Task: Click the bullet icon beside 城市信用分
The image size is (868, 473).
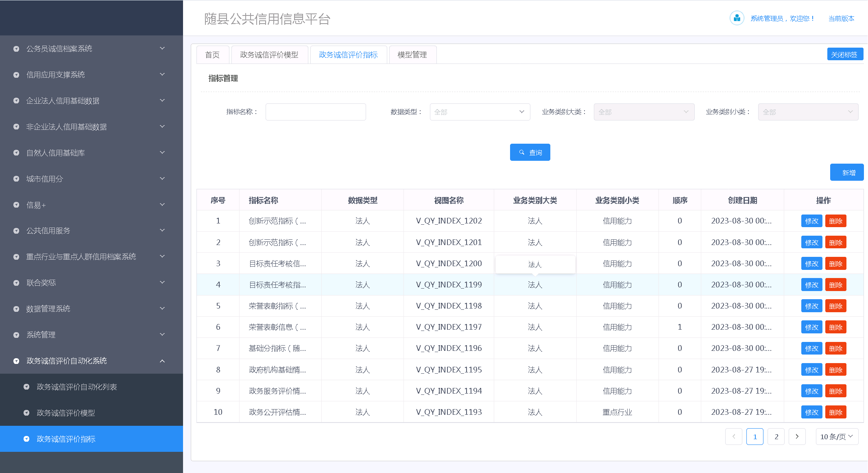Action: coord(16,179)
